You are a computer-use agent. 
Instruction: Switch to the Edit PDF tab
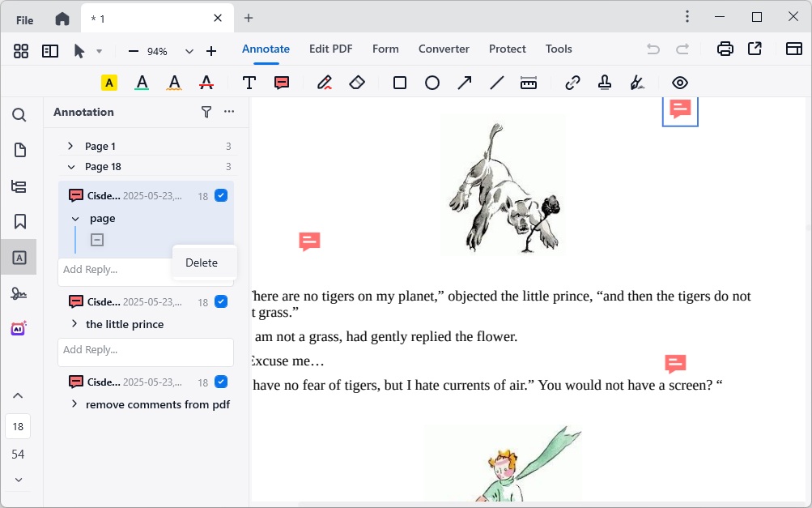tap(330, 49)
